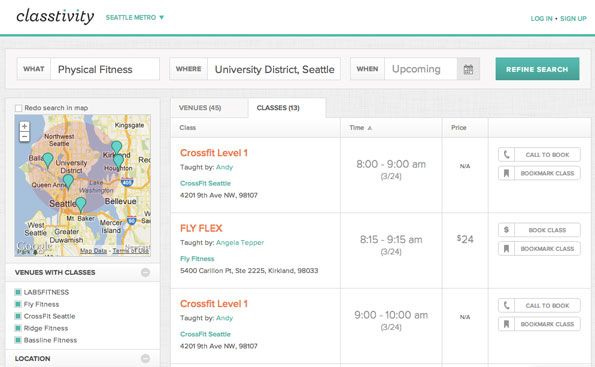595x367 pixels.
Task: Select the map pin near Ballard
Action: pos(48,160)
